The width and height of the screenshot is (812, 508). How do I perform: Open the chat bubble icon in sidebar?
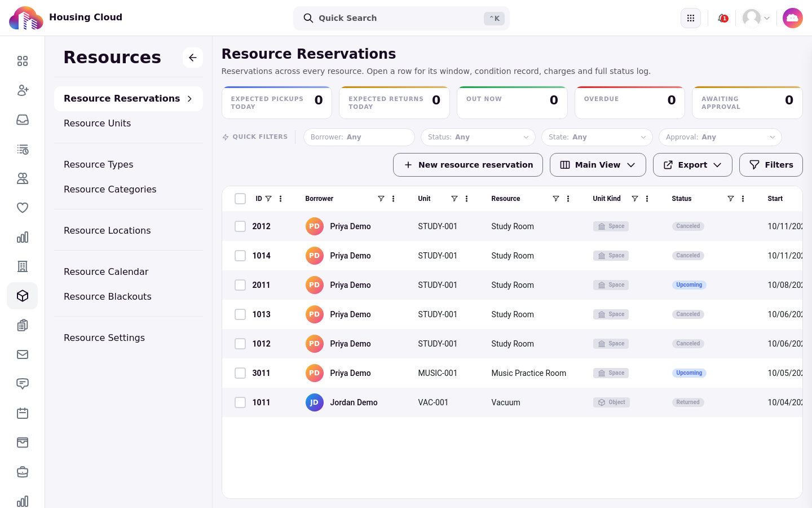23,384
